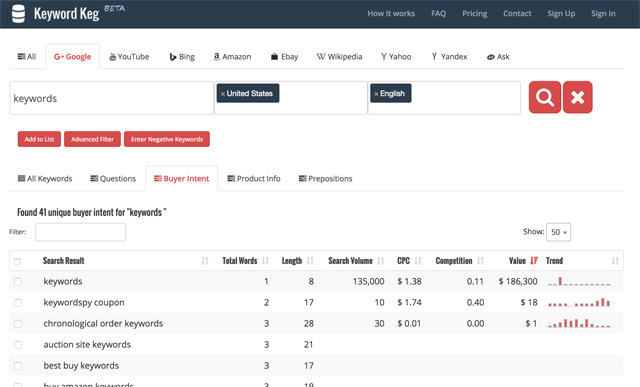Open the Buyer Intent tab
The width and height of the screenshot is (640, 387).
click(x=182, y=179)
